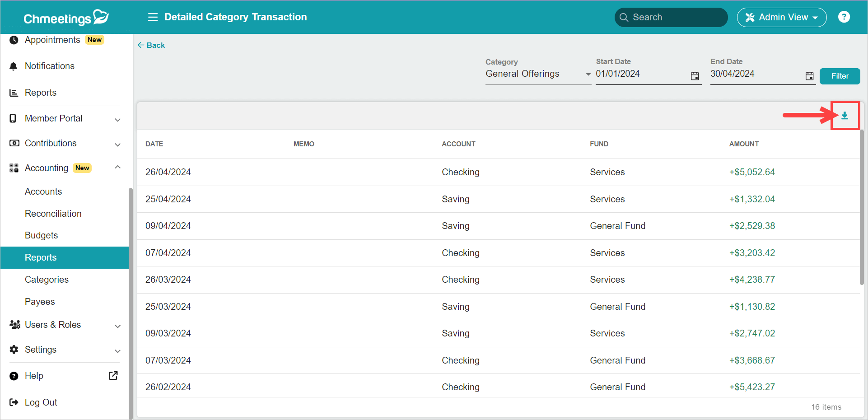Select Reconciliation in the Accounting submenu

point(53,214)
